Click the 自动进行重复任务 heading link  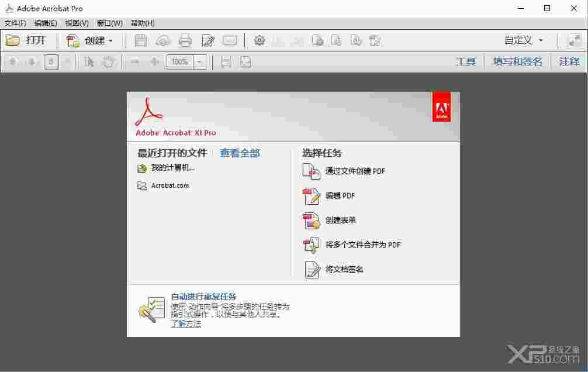203,297
